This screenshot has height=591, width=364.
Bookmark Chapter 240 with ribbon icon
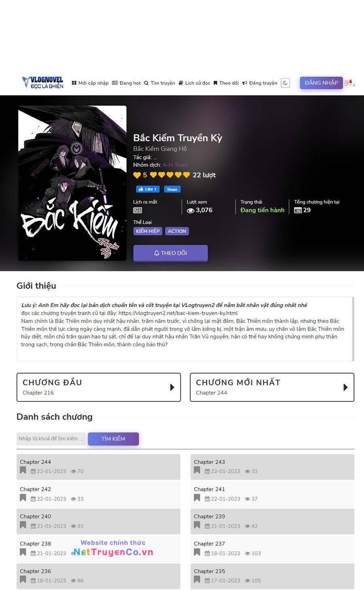pos(23,525)
